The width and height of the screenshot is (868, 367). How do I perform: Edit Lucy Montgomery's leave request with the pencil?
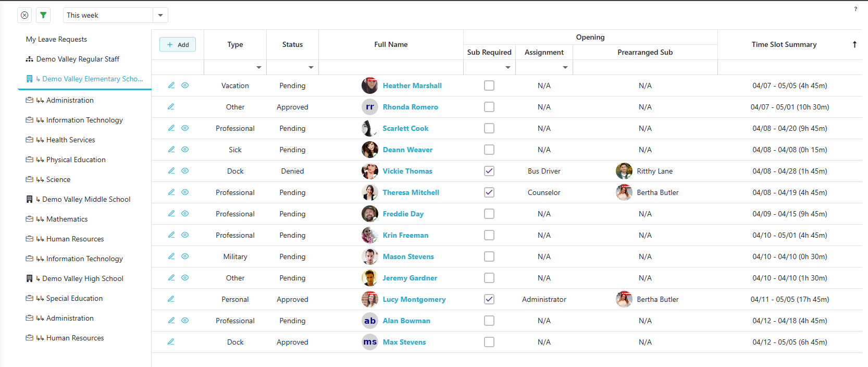click(171, 299)
